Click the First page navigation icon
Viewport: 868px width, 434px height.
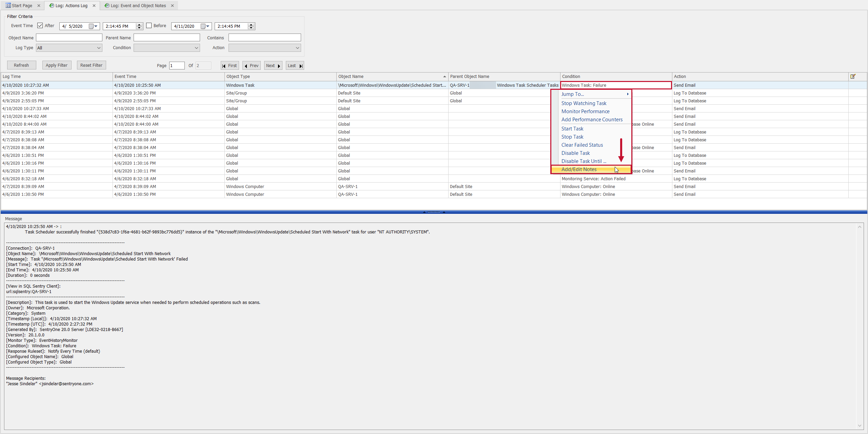[224, 65]
